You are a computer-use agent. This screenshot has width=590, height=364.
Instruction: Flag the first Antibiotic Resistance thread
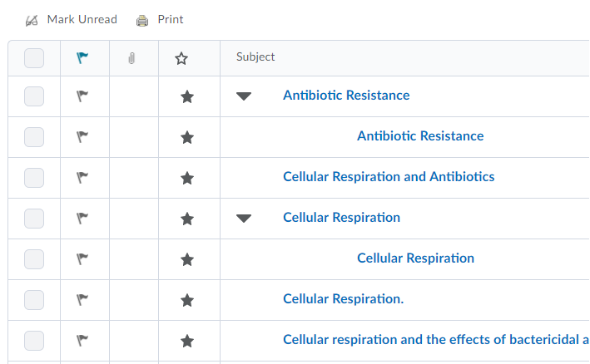point(82,96)
